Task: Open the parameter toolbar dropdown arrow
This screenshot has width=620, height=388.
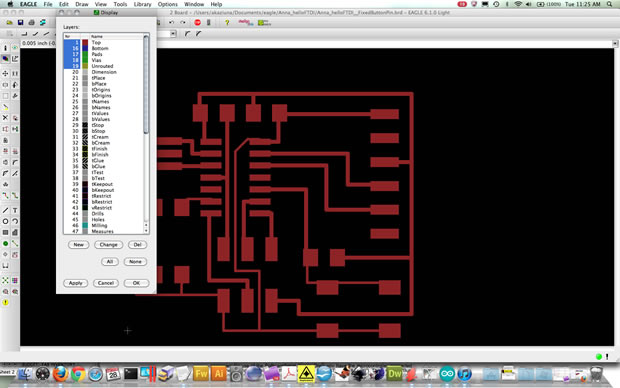Action: [x=173, y=34]
